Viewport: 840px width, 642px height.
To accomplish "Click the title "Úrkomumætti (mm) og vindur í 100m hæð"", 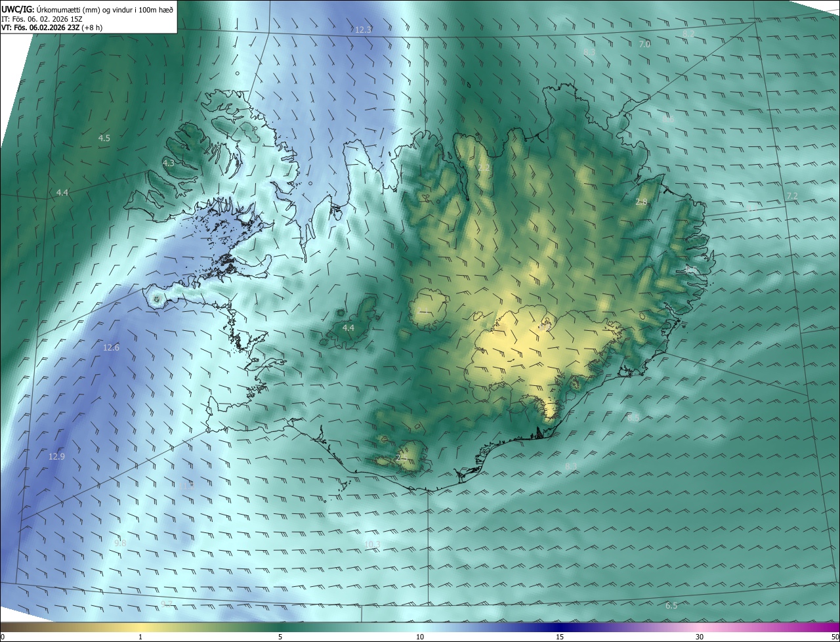I will tap(104, 9).
